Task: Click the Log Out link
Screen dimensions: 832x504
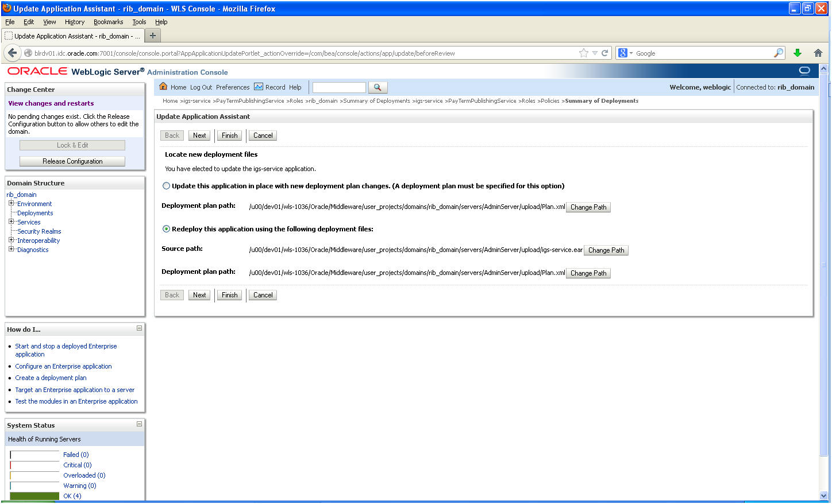Action: point(201,87)
